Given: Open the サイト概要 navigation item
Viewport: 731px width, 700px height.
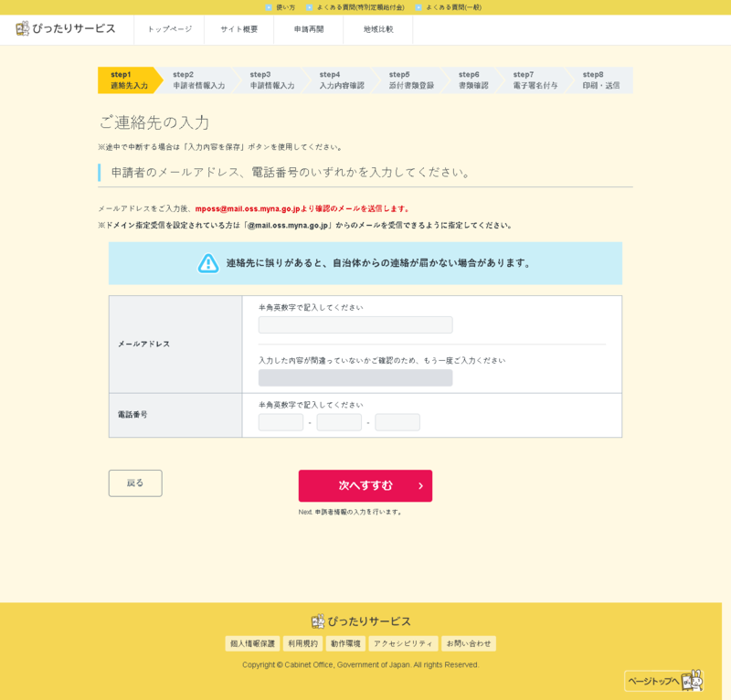Looking at the screenshot, I should pyautogui.click(x=239, y=29).
